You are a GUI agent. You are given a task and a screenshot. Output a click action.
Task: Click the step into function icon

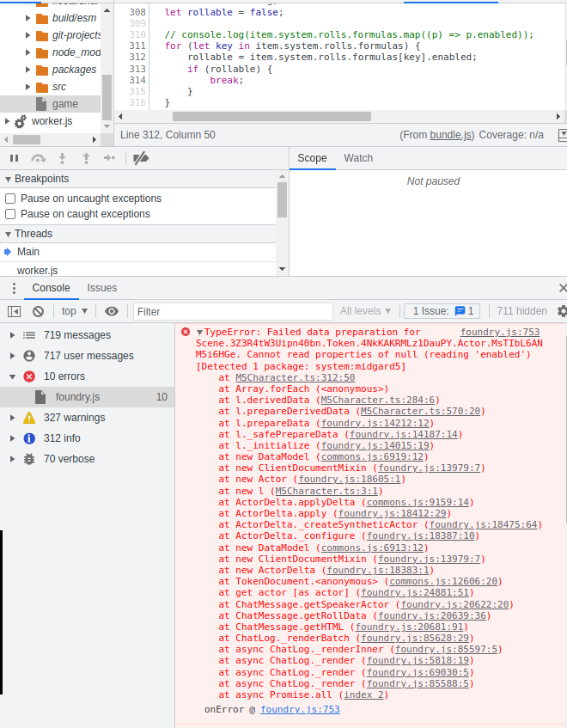coord(62,158)
